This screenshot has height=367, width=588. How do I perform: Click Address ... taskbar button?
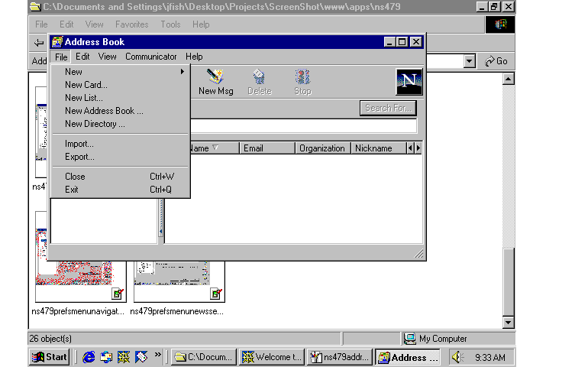[x=408, y=357]
